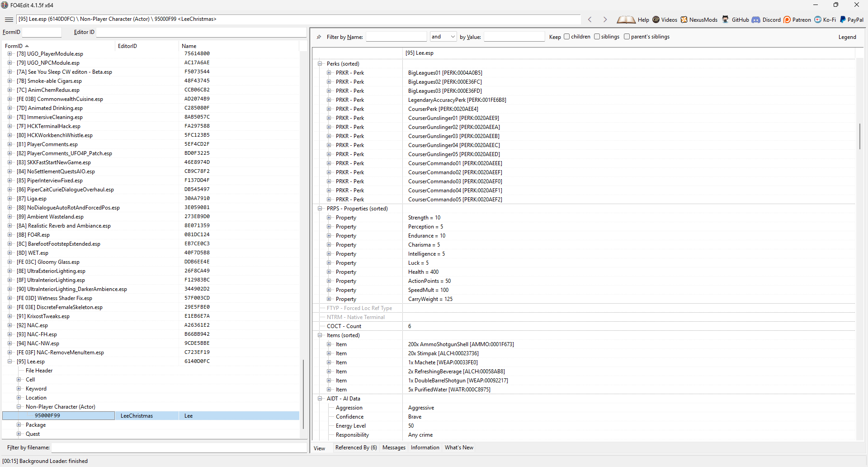Expand the Keyword group
The height and width of the screenshot is (467, 868).
coord(19,389)
